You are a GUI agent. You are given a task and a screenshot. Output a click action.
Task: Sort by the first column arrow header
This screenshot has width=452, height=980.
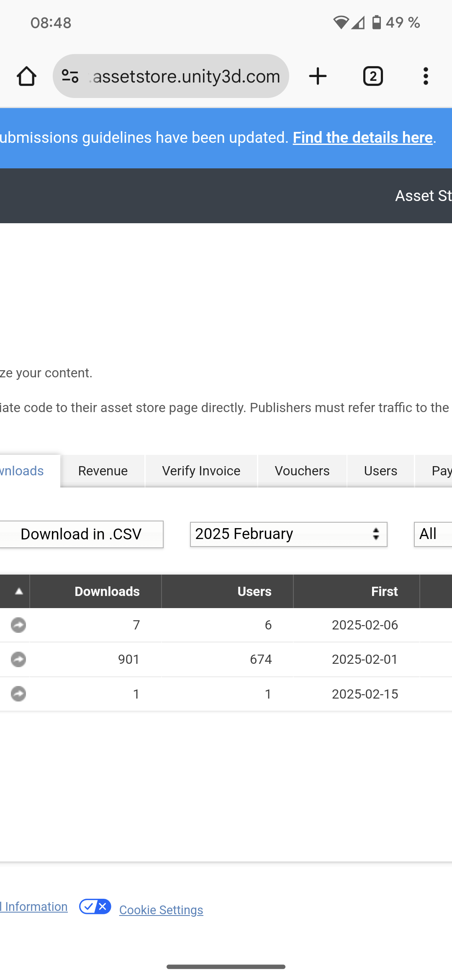tap(18, 591)
